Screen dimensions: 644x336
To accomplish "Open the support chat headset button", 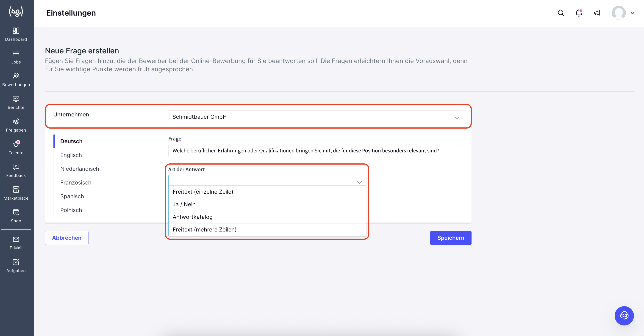I will (x=624, y=316).
